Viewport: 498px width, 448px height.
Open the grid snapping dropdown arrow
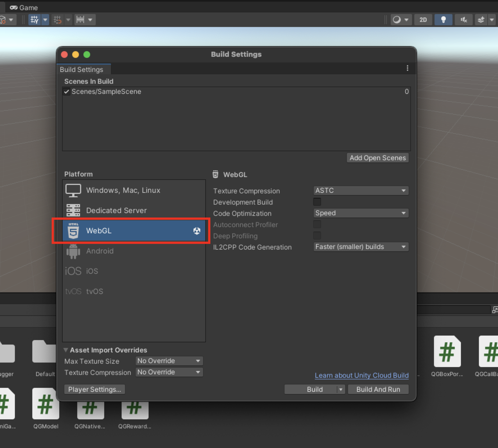(68, 20)
